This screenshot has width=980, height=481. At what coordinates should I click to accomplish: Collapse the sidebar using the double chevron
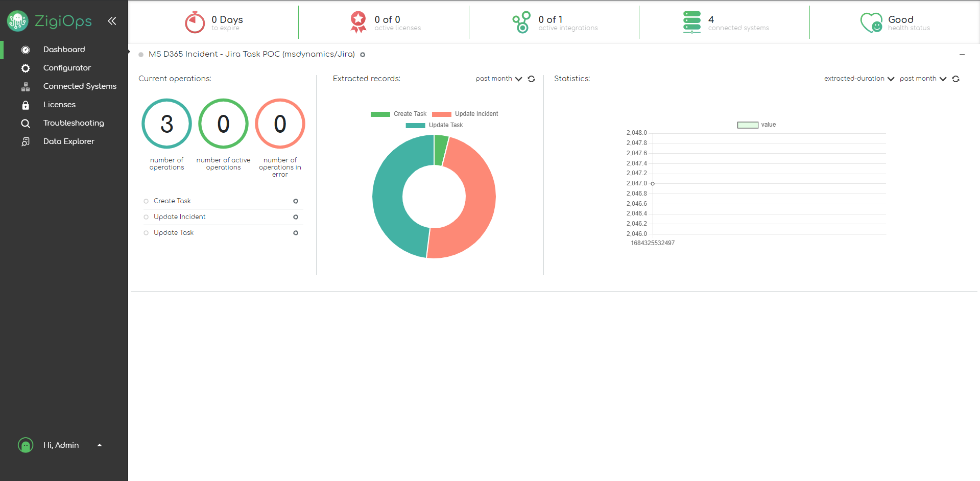click(x=112, y=21)
